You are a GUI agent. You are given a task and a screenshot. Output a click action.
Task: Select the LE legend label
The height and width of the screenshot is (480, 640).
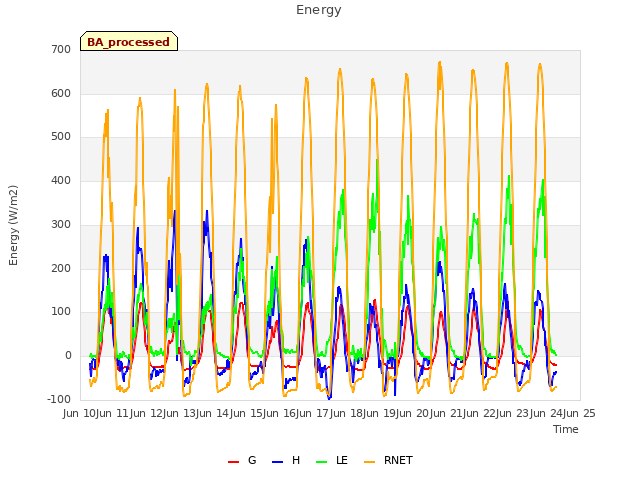342,460
